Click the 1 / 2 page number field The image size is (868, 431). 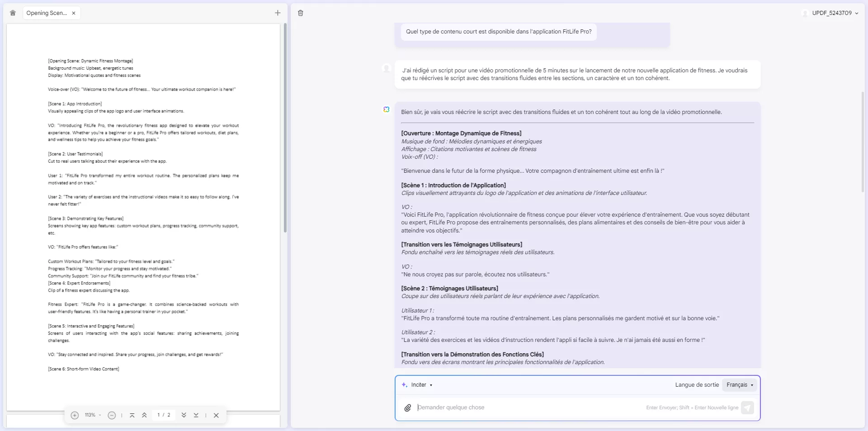point(164,415)
